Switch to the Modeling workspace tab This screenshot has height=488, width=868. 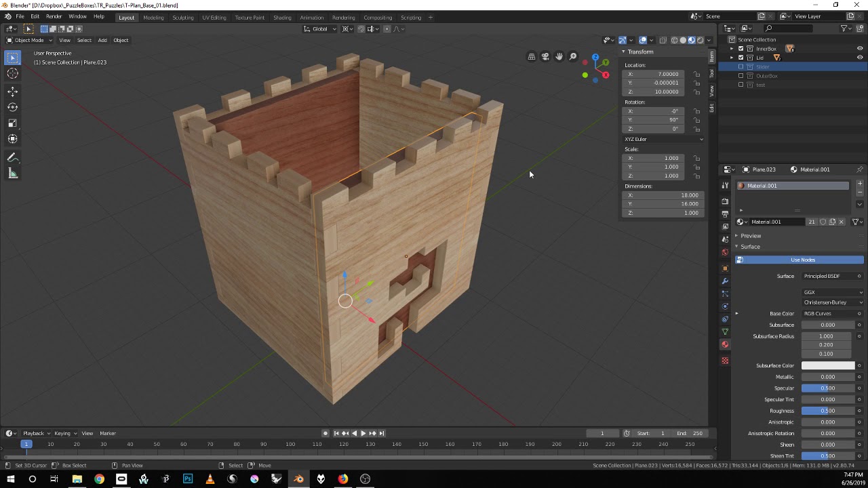[x=153, y=17]
